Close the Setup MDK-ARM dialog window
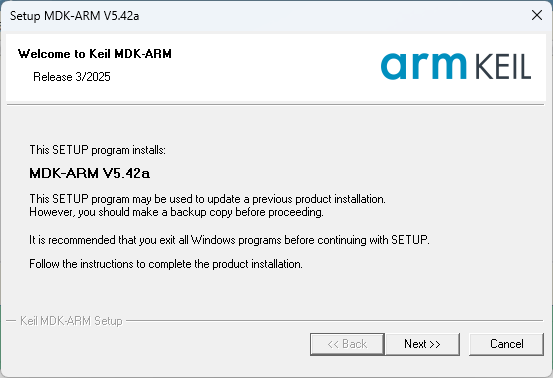Image resolution: width=553 pixels, height=378 pixels. tap(537, 15)
